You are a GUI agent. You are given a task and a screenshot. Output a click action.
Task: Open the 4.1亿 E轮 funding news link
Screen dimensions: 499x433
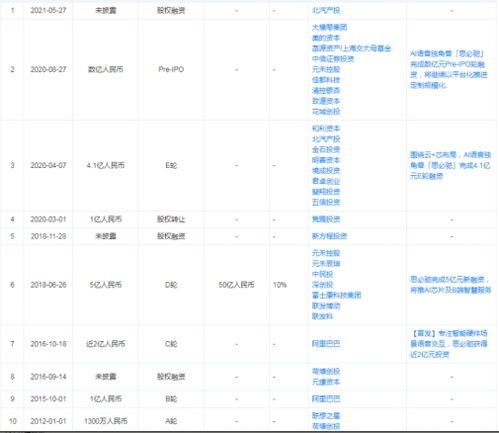[450, 165]
